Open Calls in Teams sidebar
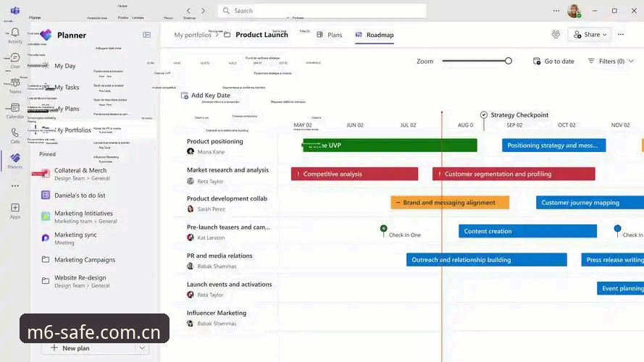Screen dimensions: 644x362 [15, 136]
